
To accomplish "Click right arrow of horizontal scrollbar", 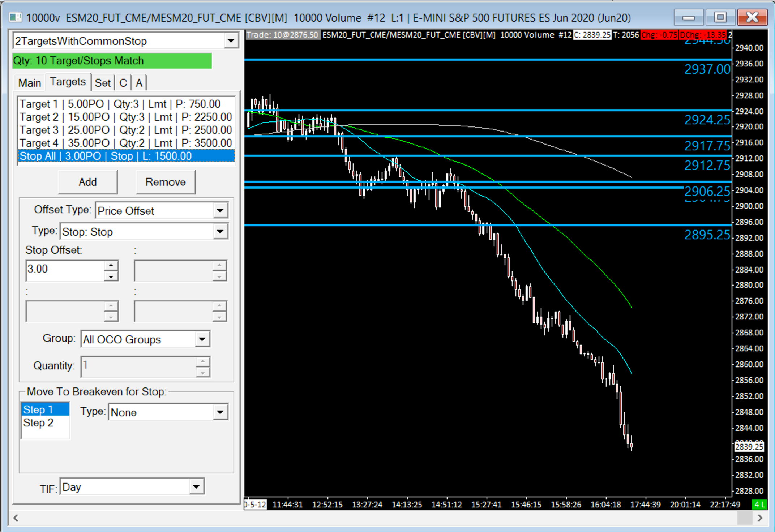I will point(760,518).
